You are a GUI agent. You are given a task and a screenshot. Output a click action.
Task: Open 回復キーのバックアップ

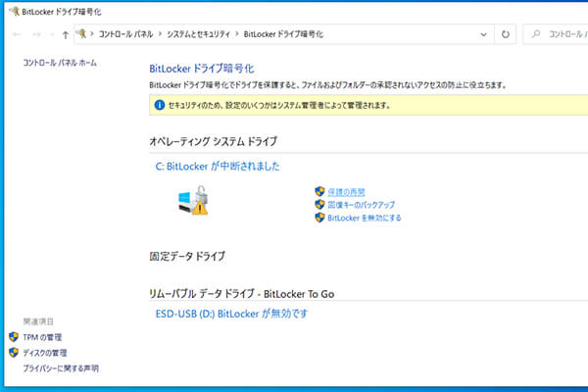point(361,205)
